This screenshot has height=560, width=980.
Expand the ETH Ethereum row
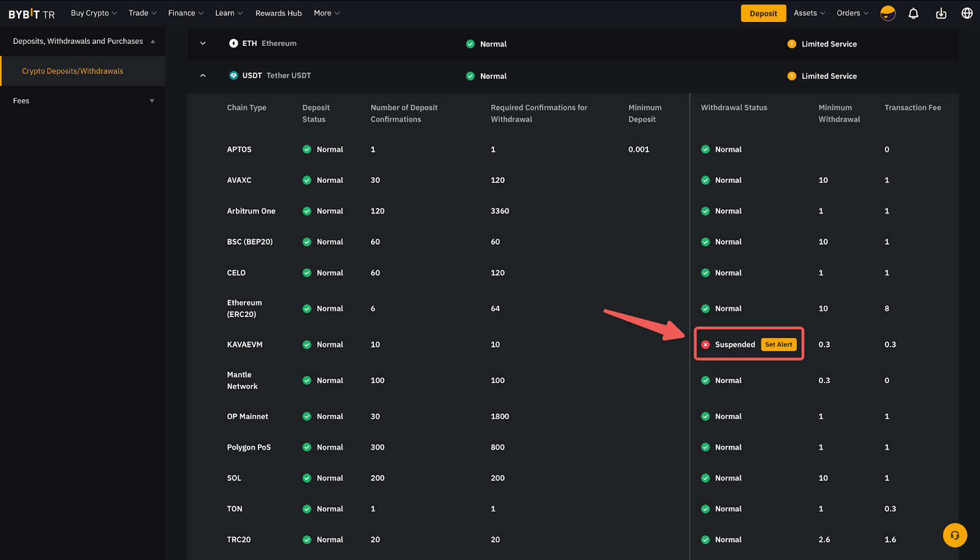tap(203, 43)
